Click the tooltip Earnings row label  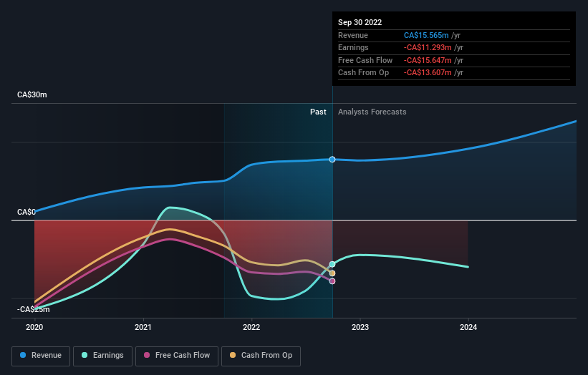[x=353, y=47]
